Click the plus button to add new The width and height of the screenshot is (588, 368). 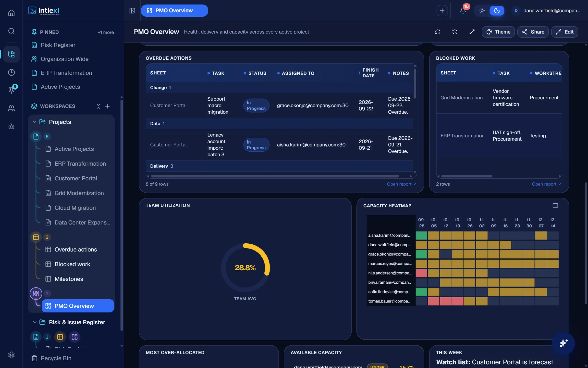click(x=442, y=11)
